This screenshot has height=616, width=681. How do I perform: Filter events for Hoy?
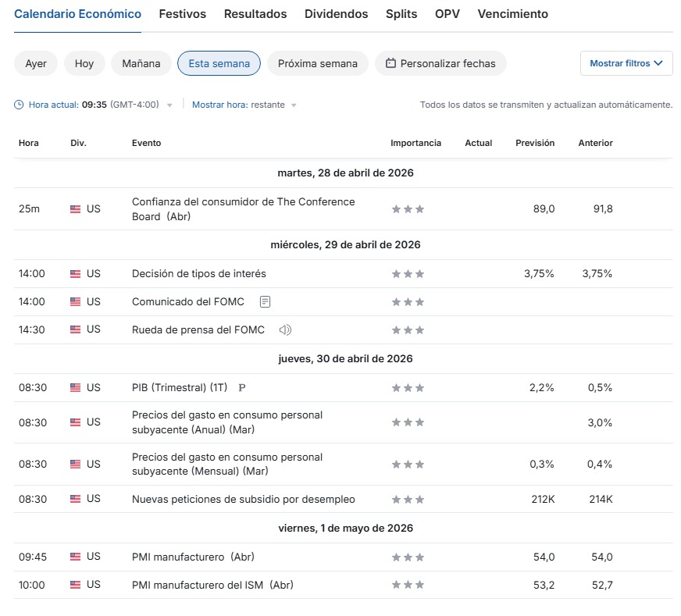click(x=84, y=63)
